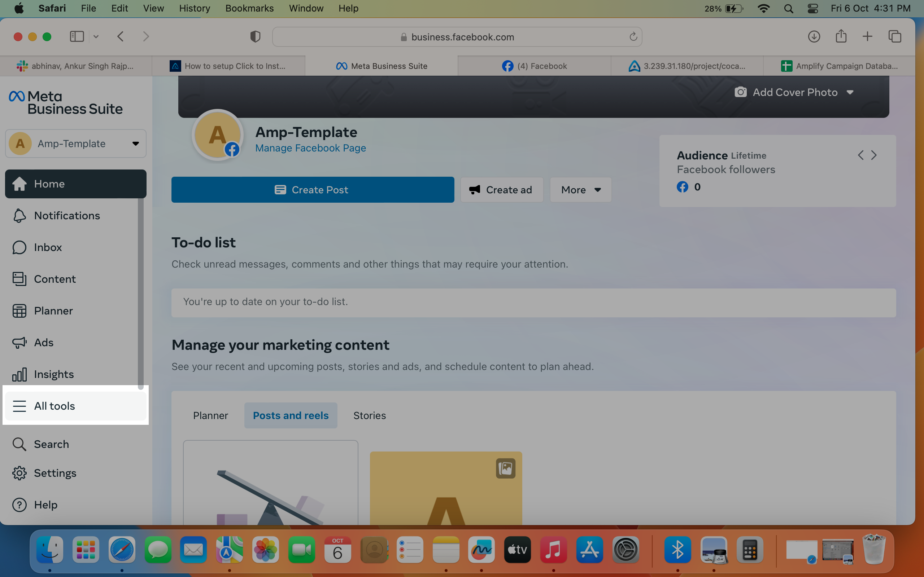Open macOS Control Center toggles icon
The height and width of the screenshot is (577, 924).
pos(812,8)
